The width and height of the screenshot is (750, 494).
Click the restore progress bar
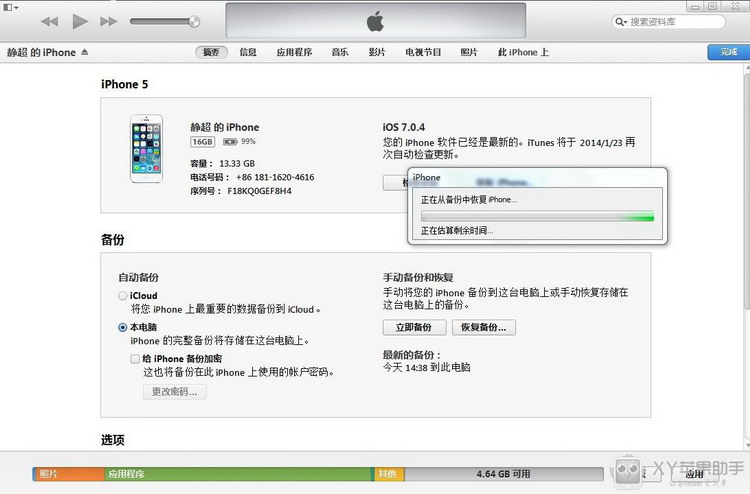pyautogui.click(x=537, y=217)
